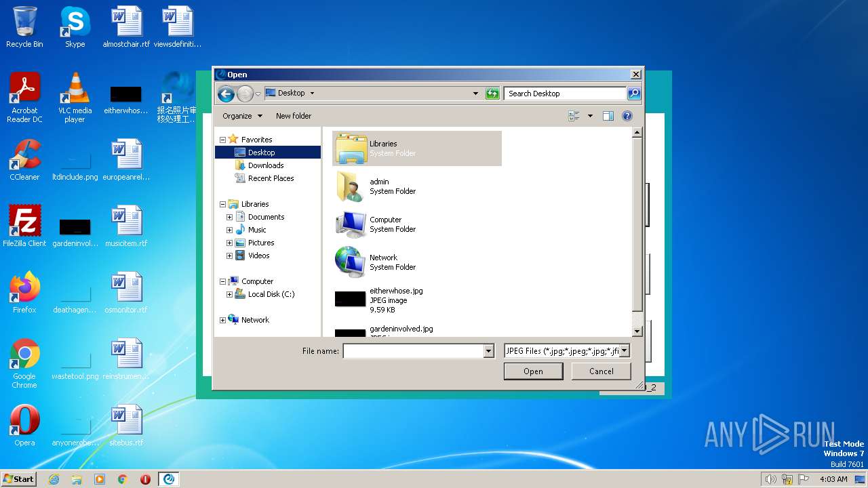This screenshot has width=868, height=488.
Task: Select VLC media player desktop icon
Action: point(75,98)
